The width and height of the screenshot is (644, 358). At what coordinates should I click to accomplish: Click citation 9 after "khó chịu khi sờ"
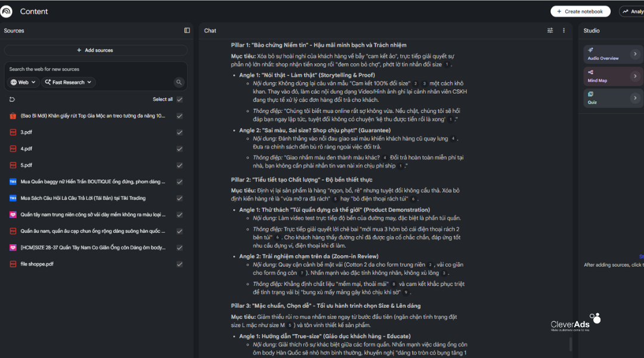(405, 292)
